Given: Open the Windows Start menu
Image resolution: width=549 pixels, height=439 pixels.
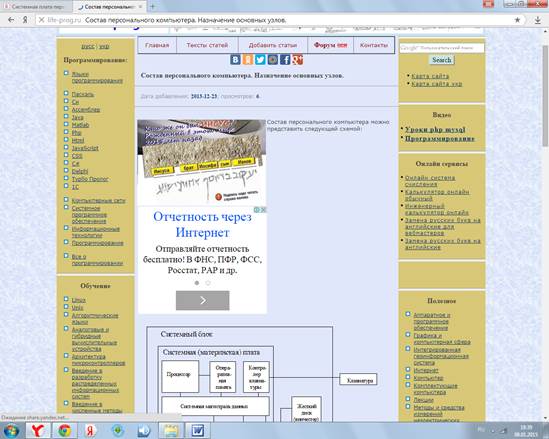Looking at the screenshot, I should click(x=11, y=431).
